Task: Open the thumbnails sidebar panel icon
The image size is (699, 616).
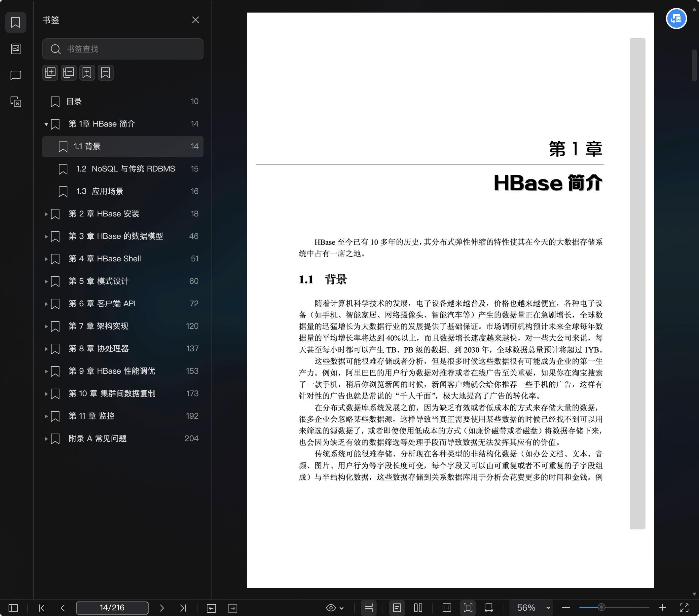Action: (x=16, y=49)
